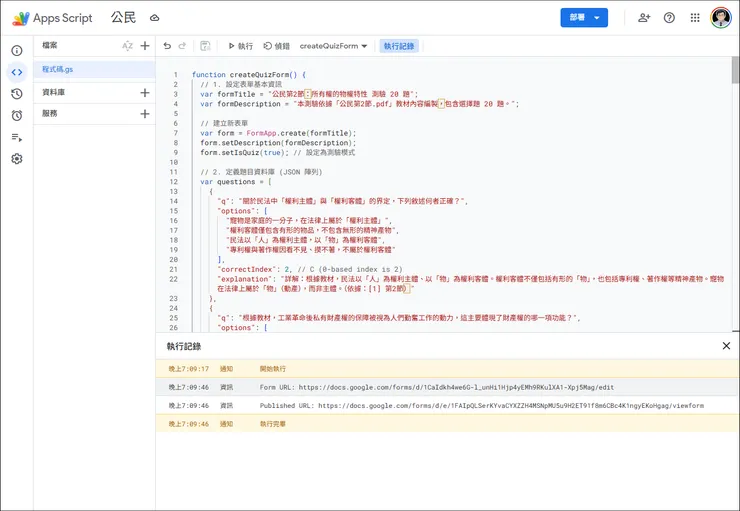Run the script with the 執行 button
Screen dimensions: 740x511
(x=241, y=46)
